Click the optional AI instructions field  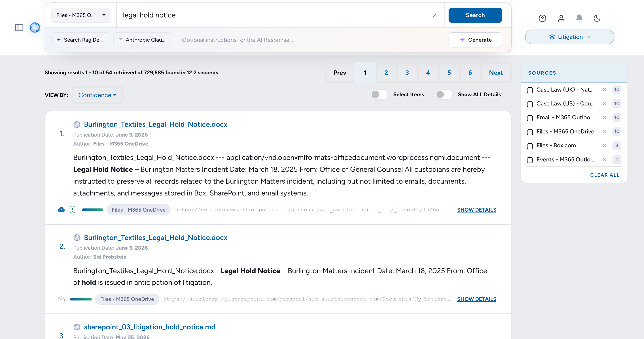coord(313,40)
